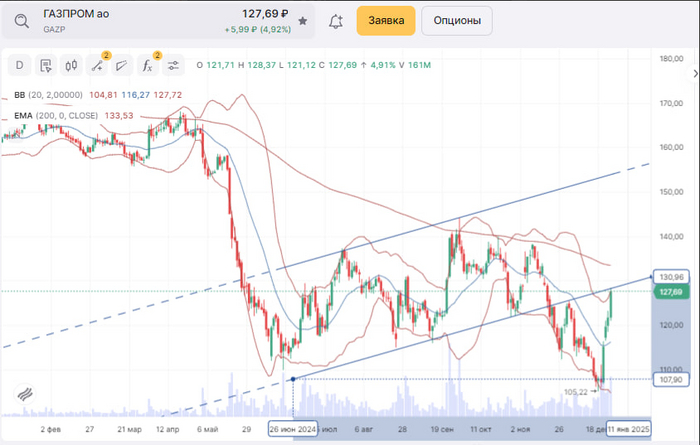
Task: Change the candlestick chart type
Action: [x=71, y=66]
